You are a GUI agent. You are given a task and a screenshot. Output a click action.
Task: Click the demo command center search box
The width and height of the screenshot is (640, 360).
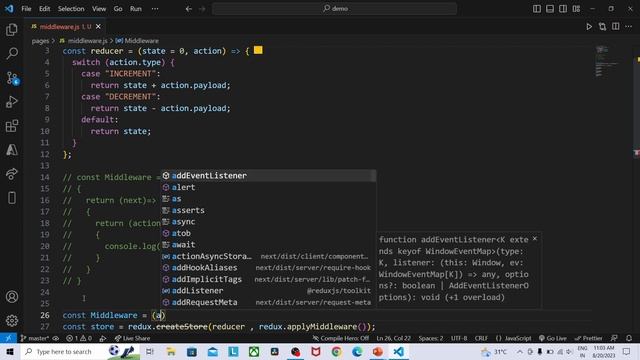coord(334,9)
